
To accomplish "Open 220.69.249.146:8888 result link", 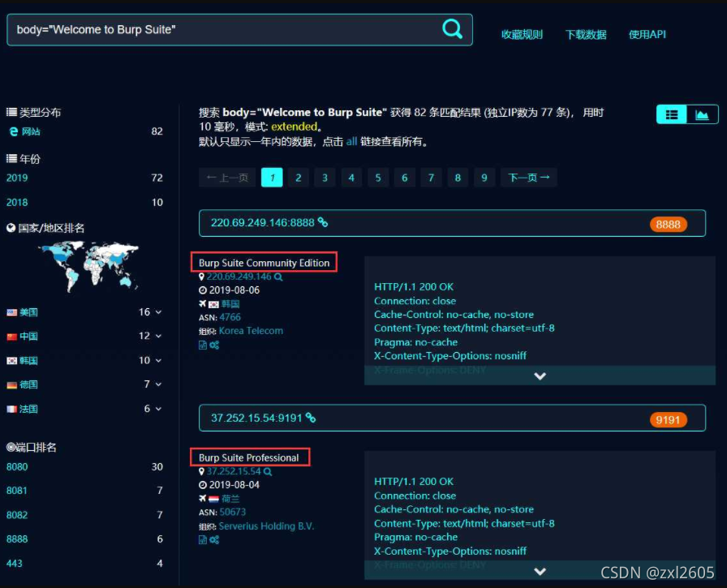I will [x=262, y=223].
